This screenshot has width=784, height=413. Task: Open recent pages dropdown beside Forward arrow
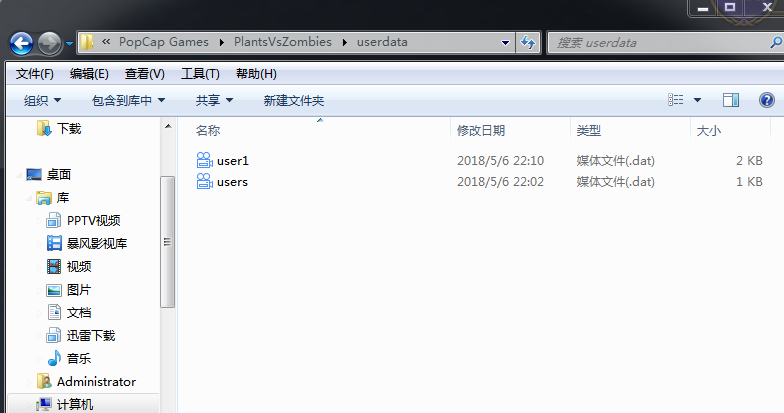click(x=70, y=44)
